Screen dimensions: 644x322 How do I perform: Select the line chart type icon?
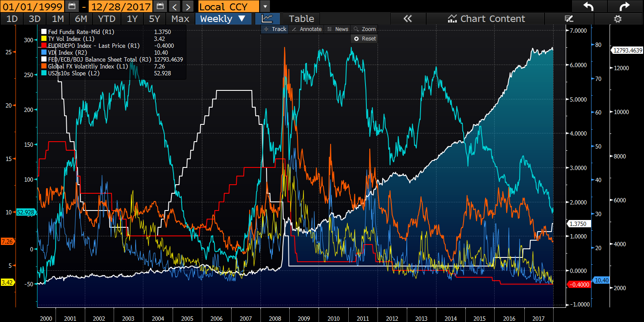point(267,19)
